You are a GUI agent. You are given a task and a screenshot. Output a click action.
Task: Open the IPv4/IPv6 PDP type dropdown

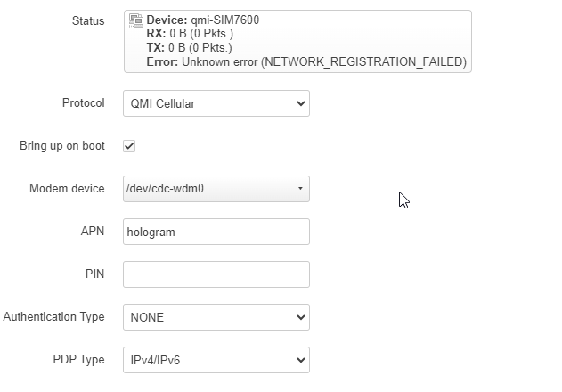[x=216, y=360]
